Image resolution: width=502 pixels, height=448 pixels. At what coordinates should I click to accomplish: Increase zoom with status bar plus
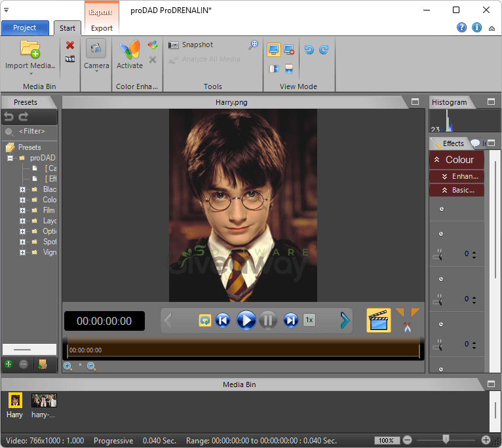[x=486, y=440]
